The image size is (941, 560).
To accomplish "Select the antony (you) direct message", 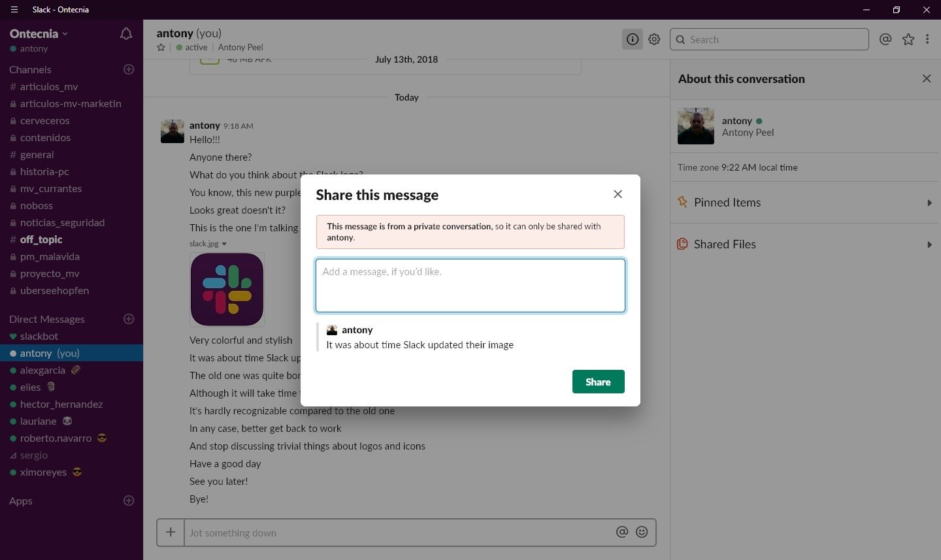I will click(x=71, y=353).
